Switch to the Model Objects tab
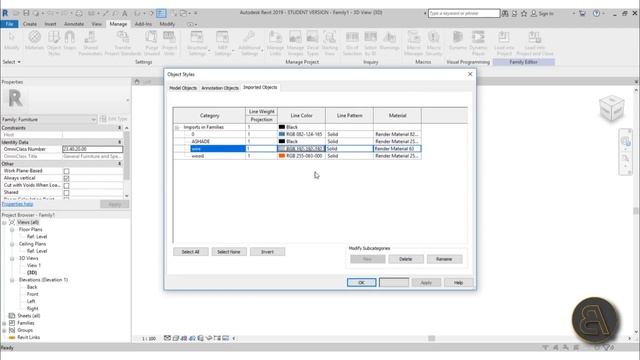Image resolution: width=640 pixels, height=360 pixels. (x=183, y=88)
